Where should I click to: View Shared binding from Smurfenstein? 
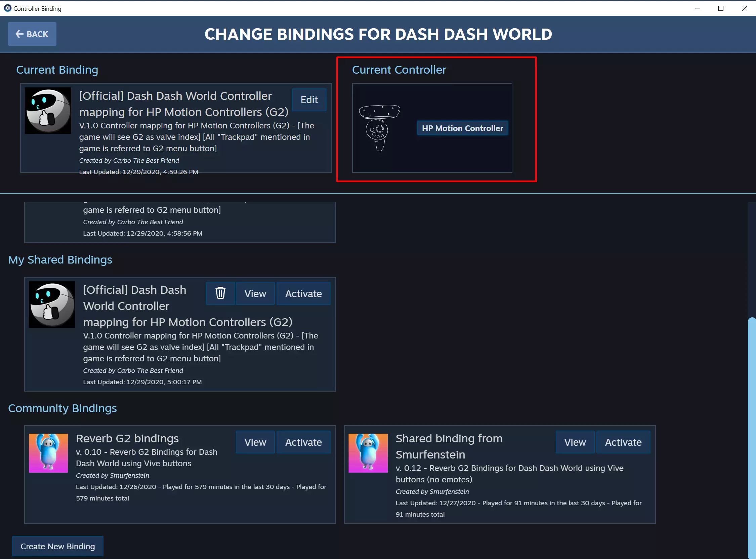(x=575, y=442)
